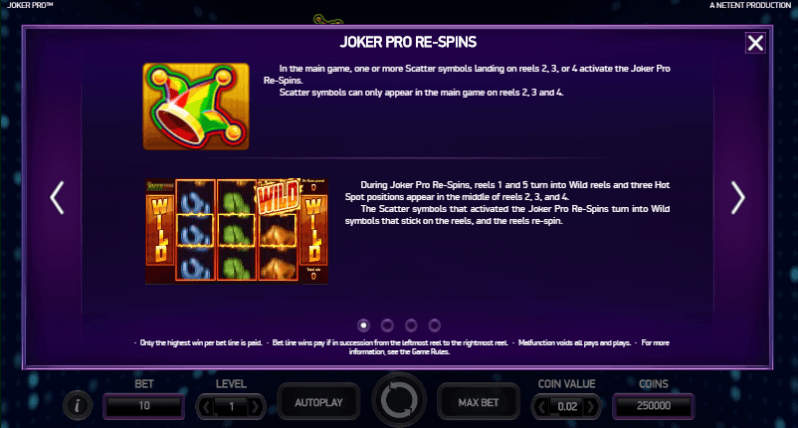Decrease the coin value arrow

coord(540,407)
